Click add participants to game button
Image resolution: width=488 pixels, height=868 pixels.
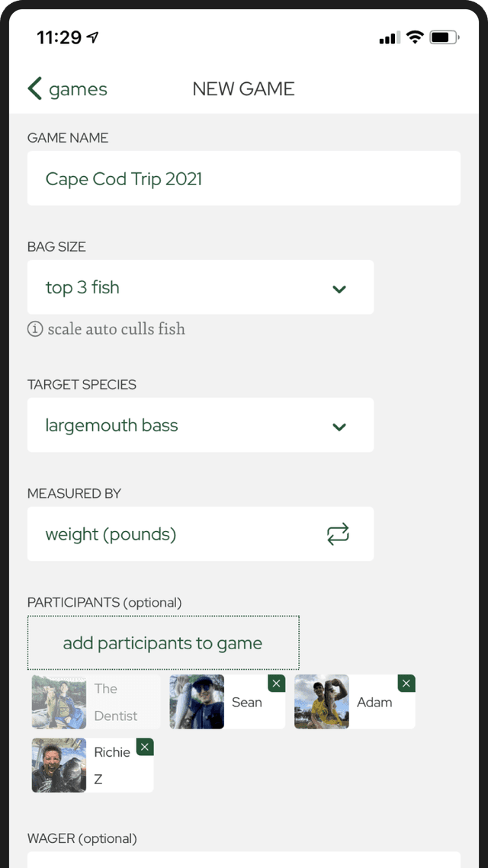(163, 642)
